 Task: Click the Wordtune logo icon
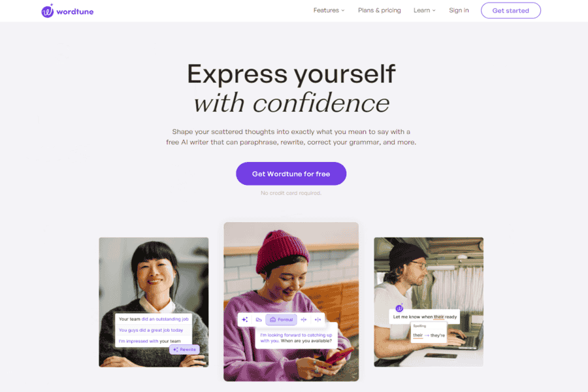[48, 11]
